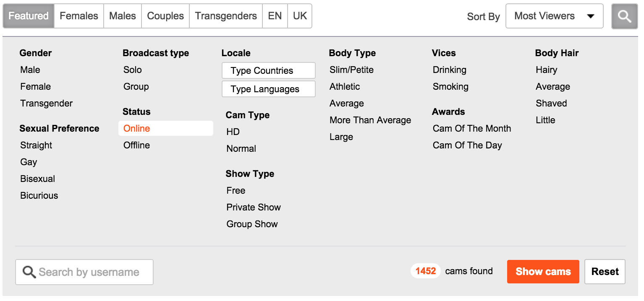Click the Search by username field
The height and width of the screenshot is (301, 644).
[x=89, y=272]
